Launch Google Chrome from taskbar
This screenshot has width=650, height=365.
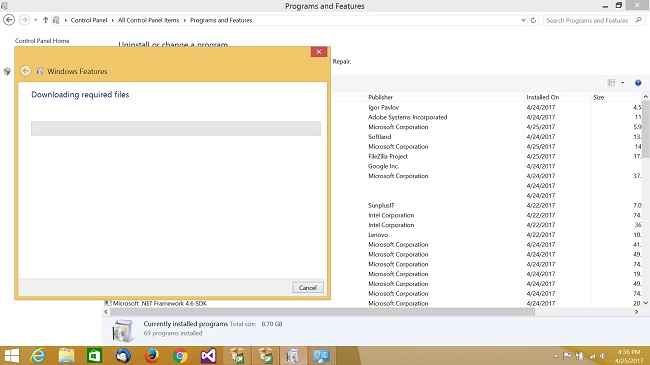(179, 356)
